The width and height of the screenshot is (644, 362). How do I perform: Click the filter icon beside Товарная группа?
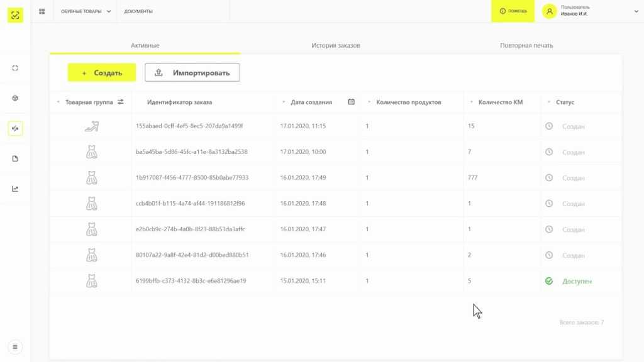(120, 102)
